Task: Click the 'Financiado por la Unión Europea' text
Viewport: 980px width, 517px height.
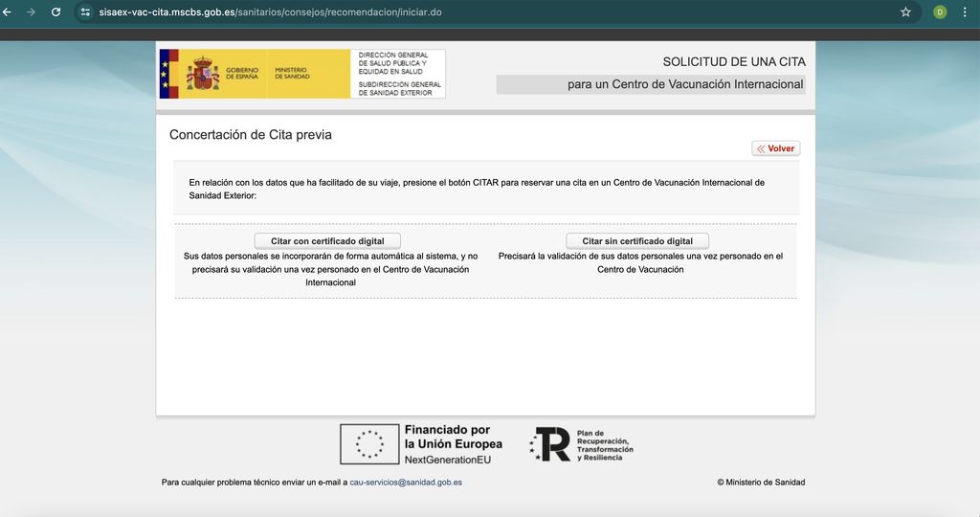Action: click(453, 437)
